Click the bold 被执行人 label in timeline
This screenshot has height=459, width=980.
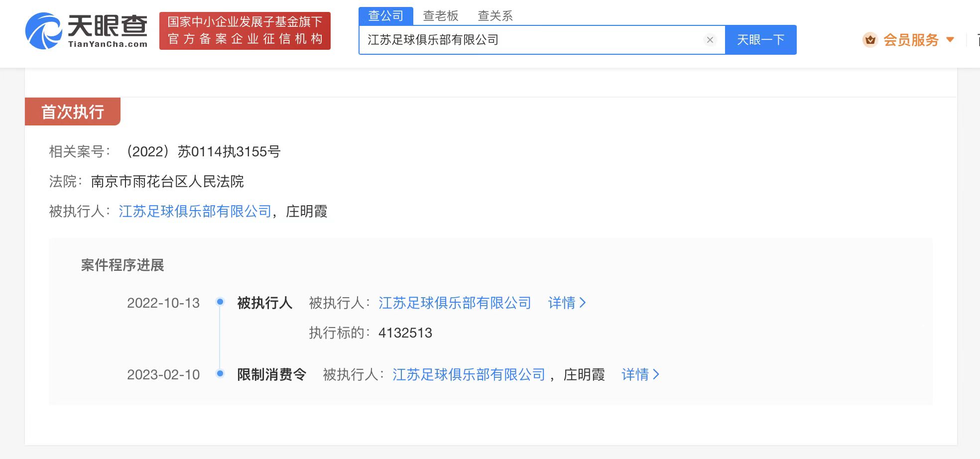click(265, 303)
